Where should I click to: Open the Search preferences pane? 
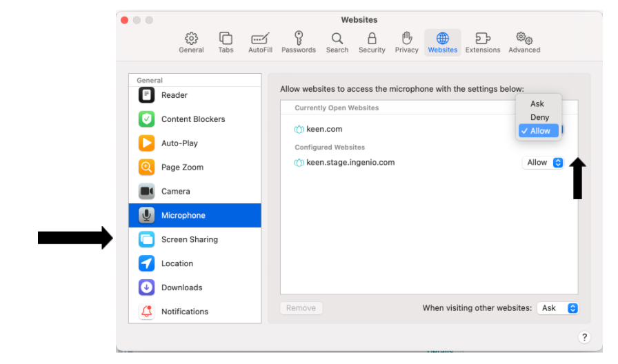[x=337, y=42]
